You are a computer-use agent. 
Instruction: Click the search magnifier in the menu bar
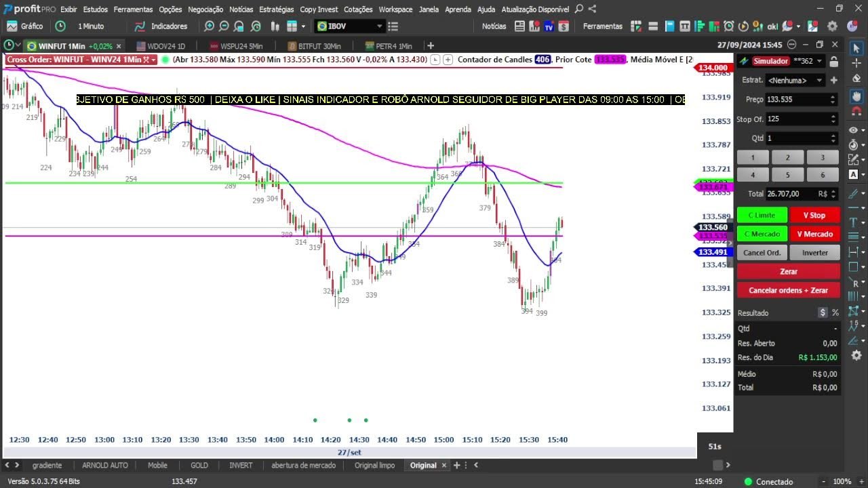coord(578,9)
